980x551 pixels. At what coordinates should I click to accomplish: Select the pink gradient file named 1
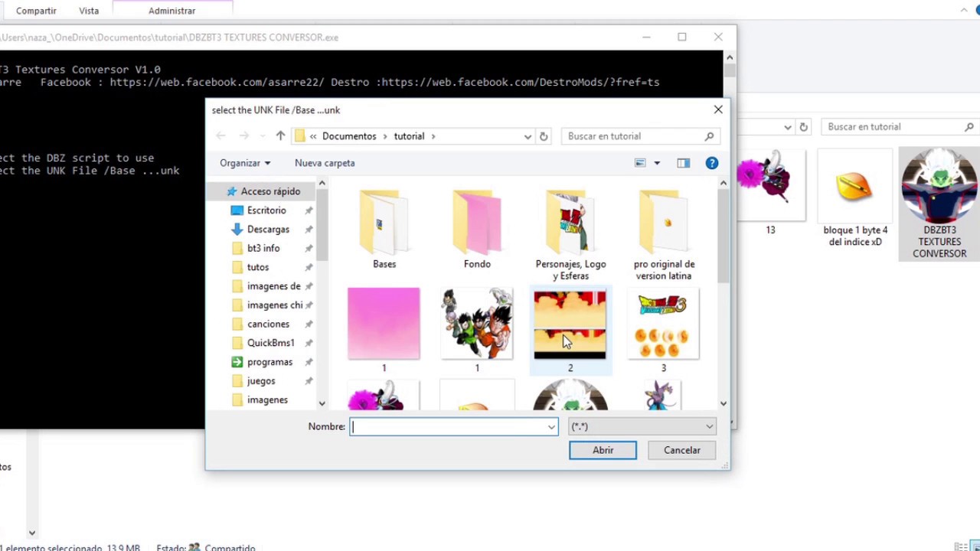coord(384,330)
